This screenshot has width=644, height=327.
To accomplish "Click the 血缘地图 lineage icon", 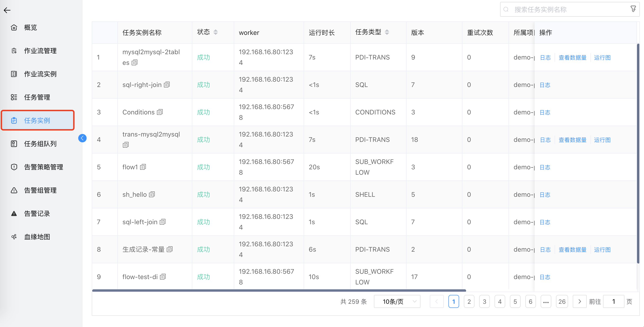I will pos(14,237).
